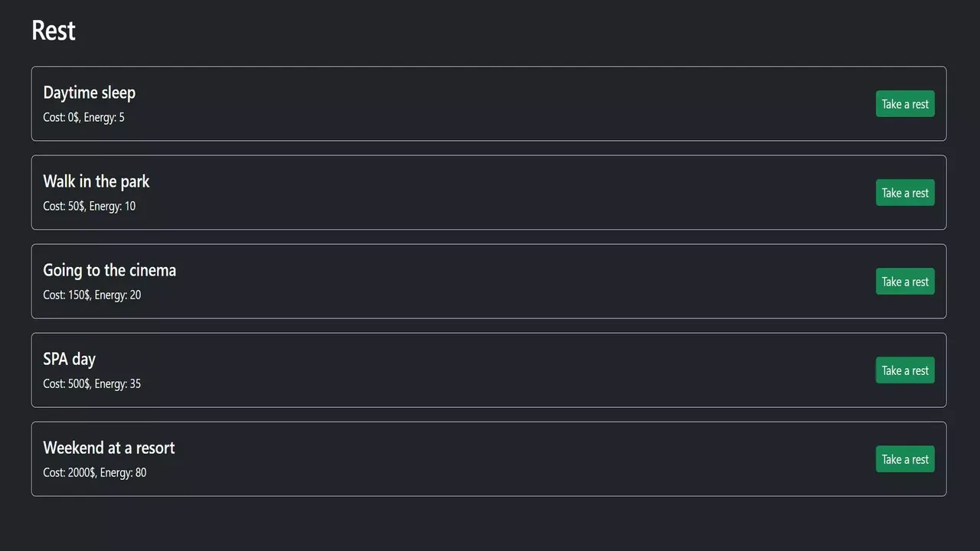Click the Weekend at a resort title
Screen dimensions: 980x551
point(109,447)
